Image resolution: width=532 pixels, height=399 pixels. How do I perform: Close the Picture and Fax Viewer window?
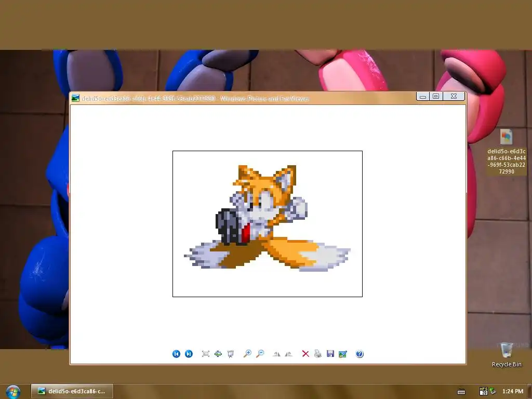tap(454, 96)
